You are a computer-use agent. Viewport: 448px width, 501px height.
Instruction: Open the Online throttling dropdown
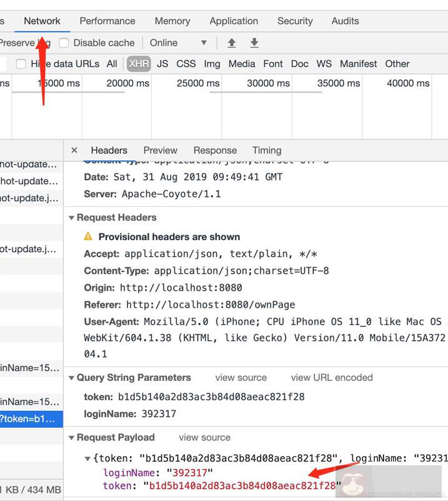(x=178, y=43)
